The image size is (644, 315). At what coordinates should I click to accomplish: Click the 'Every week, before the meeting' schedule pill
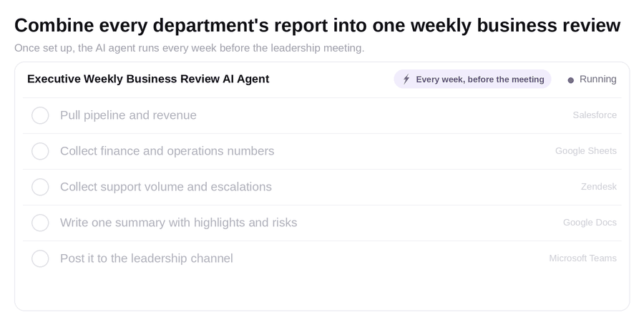pos(472,79)
